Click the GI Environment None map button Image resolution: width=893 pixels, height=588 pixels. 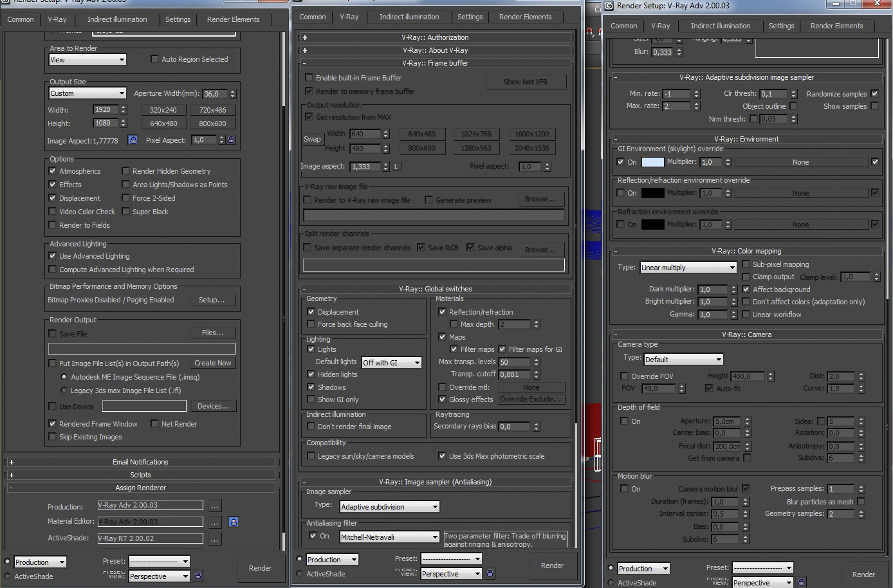tap(801, 162)
